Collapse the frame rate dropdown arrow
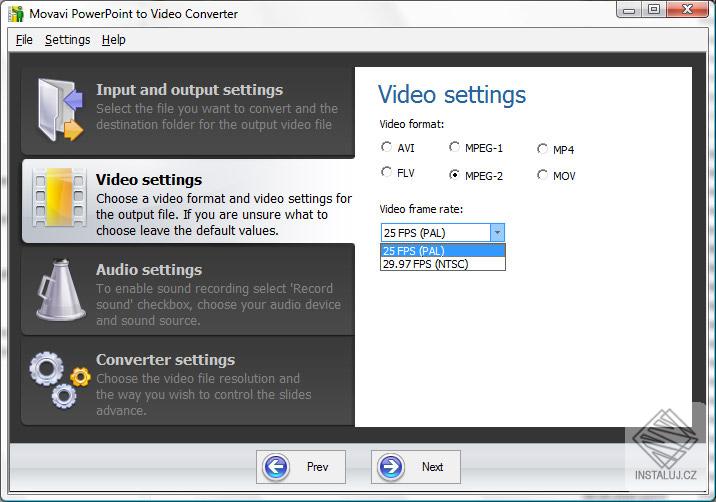The image size is (716, 502). tap(497, 233)
